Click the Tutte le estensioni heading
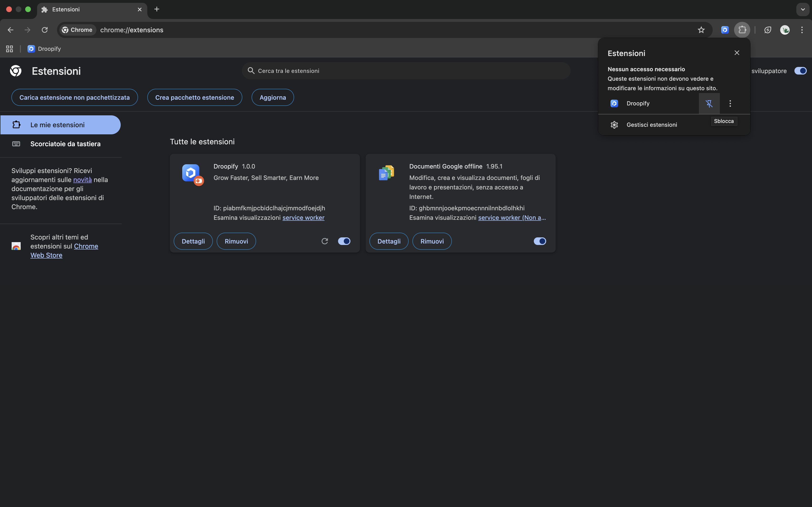This screenshot has height=507, width=812. [202, 142]
